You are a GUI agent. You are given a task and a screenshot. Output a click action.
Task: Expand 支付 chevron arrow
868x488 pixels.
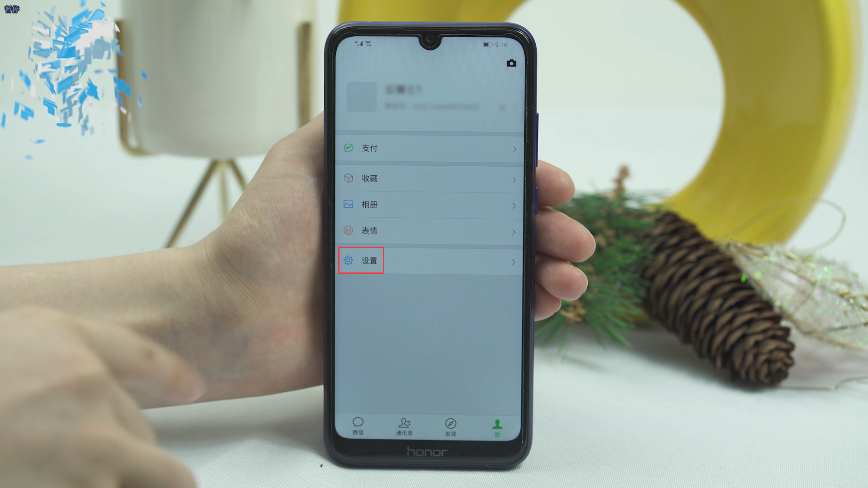[513, 148]
